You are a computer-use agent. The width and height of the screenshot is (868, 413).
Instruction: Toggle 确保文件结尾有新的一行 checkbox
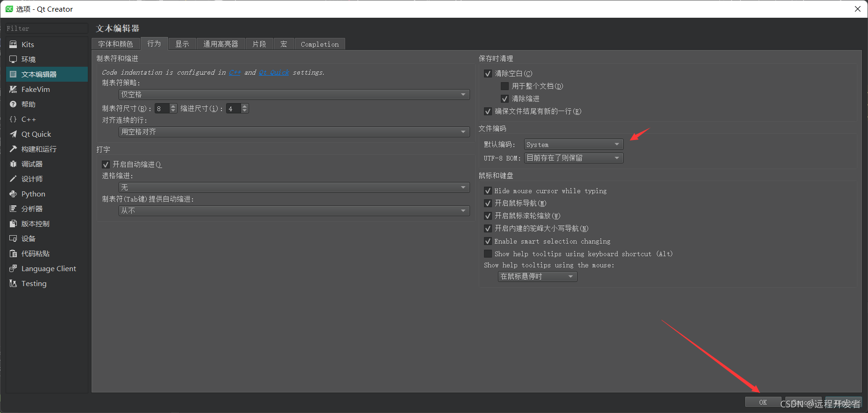coord(488,112)
